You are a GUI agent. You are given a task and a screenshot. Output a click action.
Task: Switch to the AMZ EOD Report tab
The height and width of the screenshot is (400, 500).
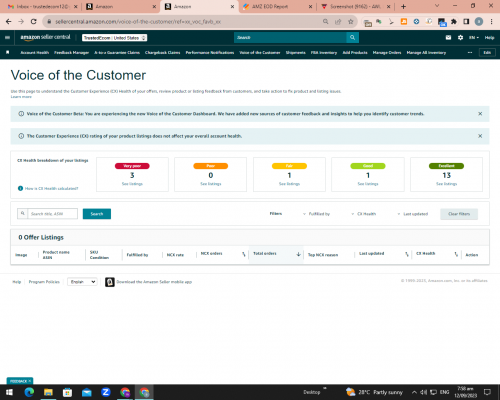[x=277, y=7]
